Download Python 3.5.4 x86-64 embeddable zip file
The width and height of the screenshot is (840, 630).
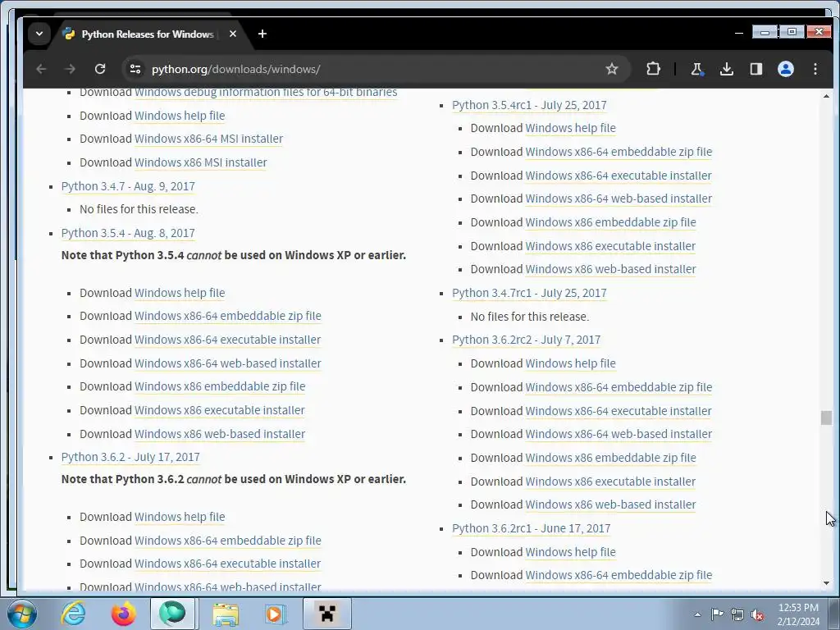tap(228, 316)
